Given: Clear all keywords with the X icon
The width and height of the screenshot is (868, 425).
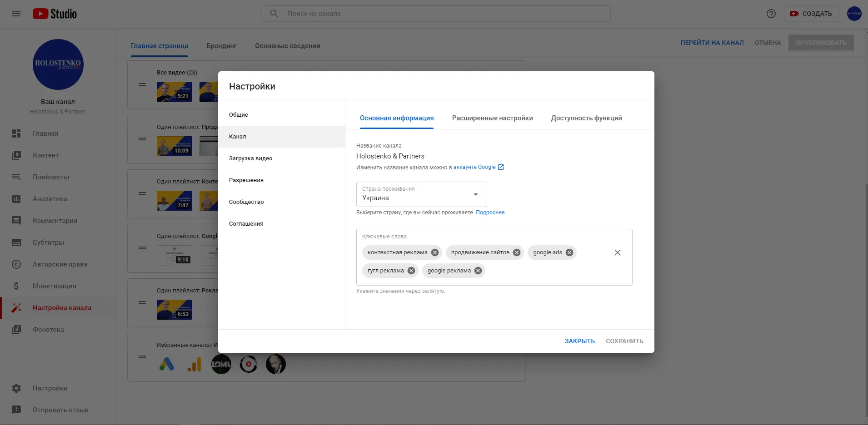Looking at the screenshot, I should (x=618, y=252).
